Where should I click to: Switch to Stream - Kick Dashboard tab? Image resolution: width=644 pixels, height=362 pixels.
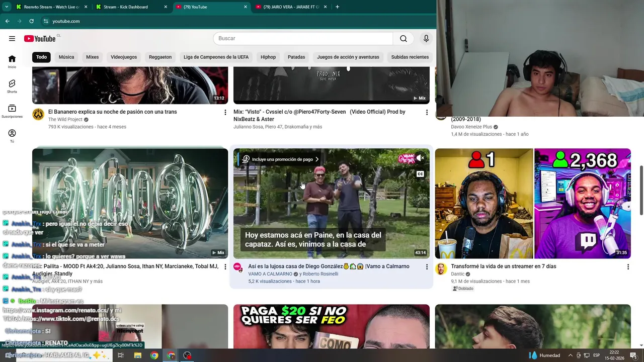[131, 7]
